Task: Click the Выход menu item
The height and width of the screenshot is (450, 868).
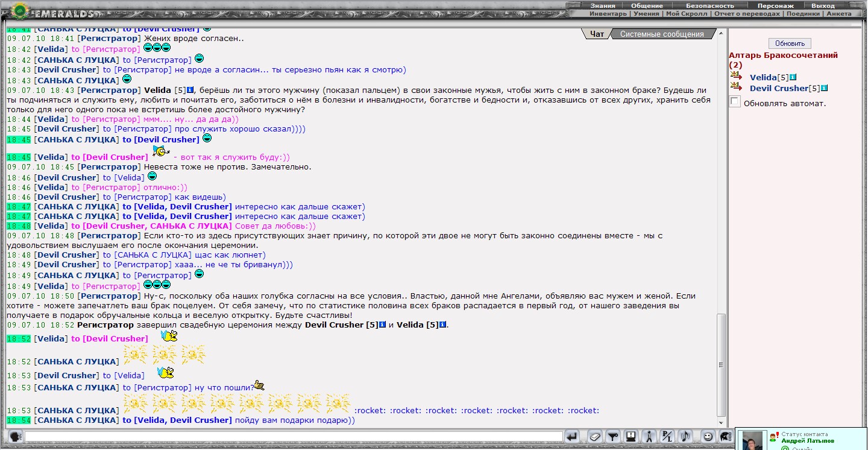Action: click(x=823, y=5)
